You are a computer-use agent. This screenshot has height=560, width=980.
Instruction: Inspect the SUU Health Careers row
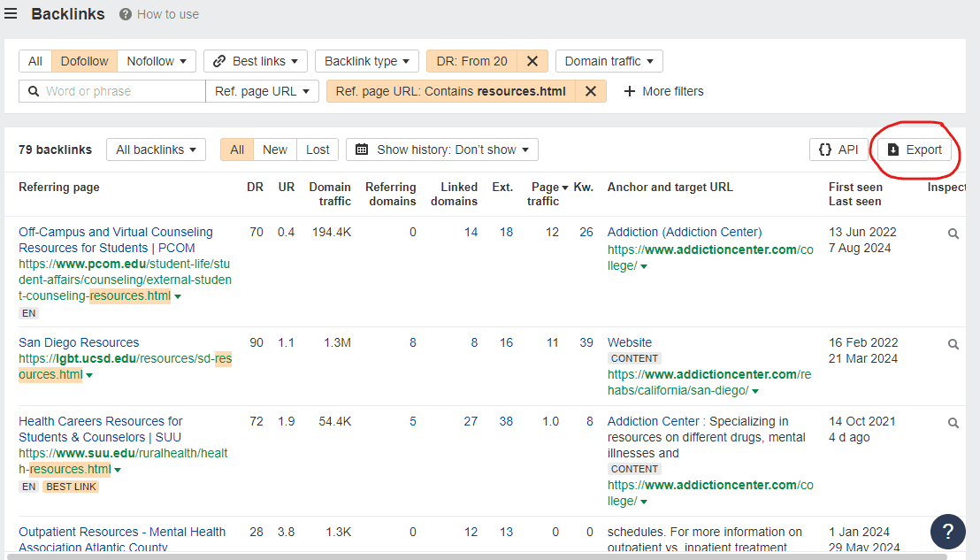[953, 423]
